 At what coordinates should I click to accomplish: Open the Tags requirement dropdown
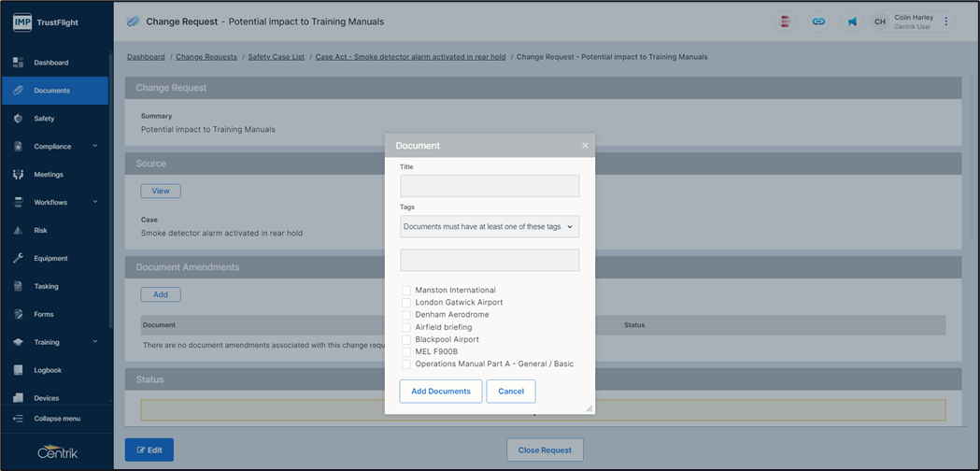coord(490,227)
